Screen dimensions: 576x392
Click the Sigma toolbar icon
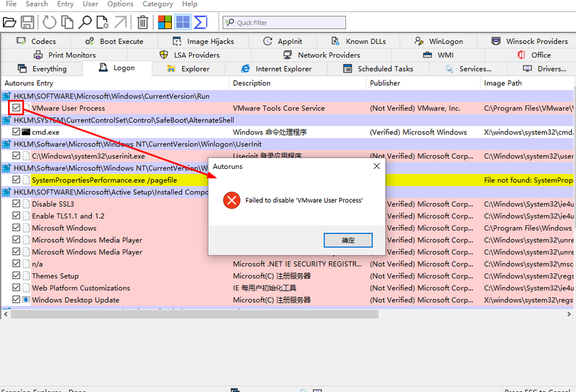201,22
